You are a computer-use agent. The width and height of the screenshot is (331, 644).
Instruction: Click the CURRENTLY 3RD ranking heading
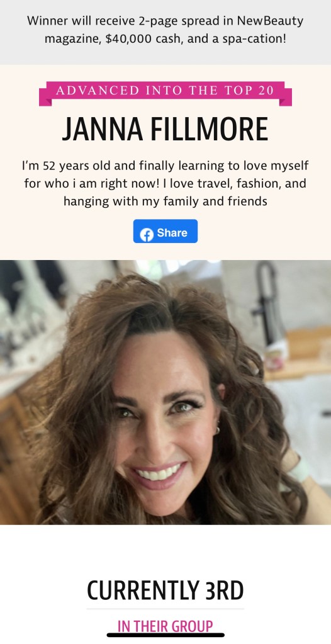coord(165,590)
